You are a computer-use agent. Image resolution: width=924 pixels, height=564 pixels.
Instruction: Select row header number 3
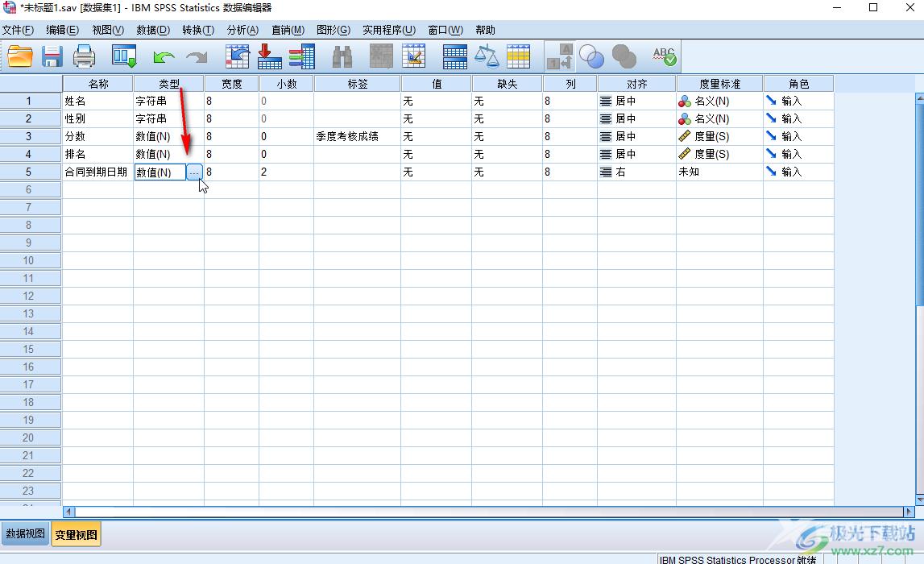[x=31, y=136]
